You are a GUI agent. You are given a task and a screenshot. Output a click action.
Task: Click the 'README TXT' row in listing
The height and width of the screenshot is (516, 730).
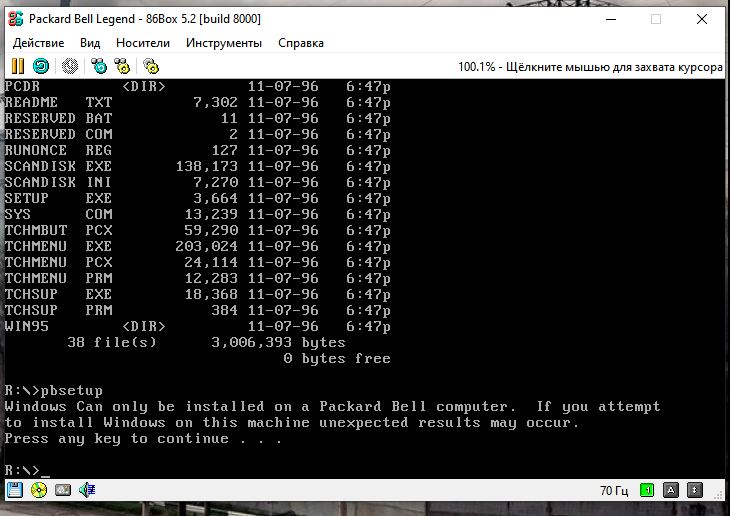pos(197,102)
